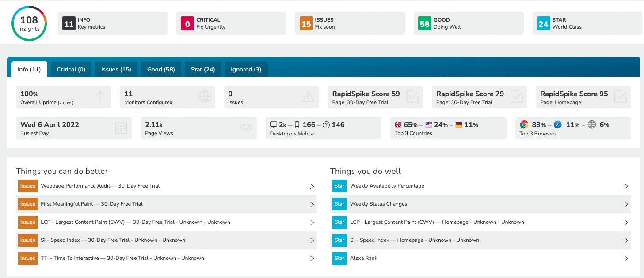
Task: Expand Weekly Status Changes chevron
Action: pos(626,204)
